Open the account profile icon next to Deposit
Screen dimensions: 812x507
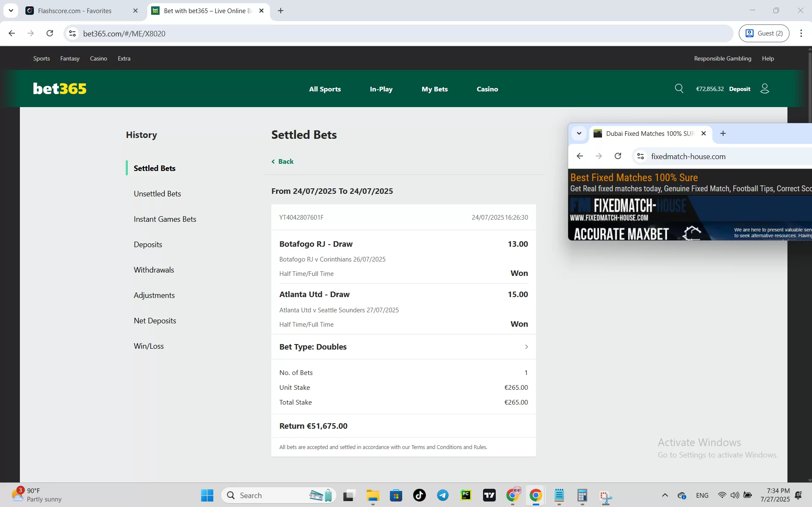[765, 88]
